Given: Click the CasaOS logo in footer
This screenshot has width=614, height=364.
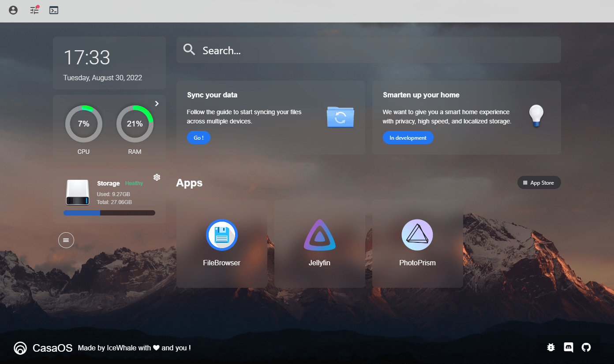Looking at the screenshot, I should pyautogui.click(x=20, y=348).
